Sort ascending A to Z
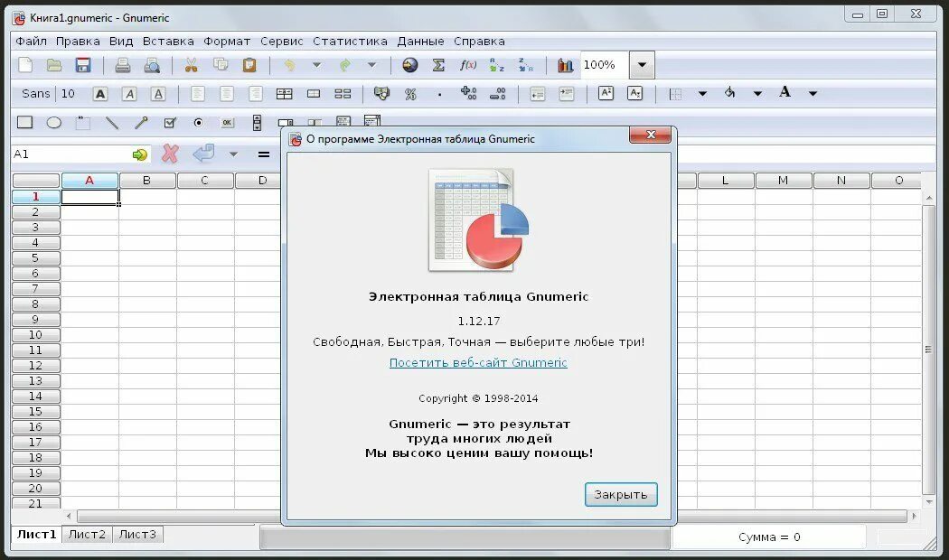The width and height of the screenshot is (949, 560). (497, 65)
